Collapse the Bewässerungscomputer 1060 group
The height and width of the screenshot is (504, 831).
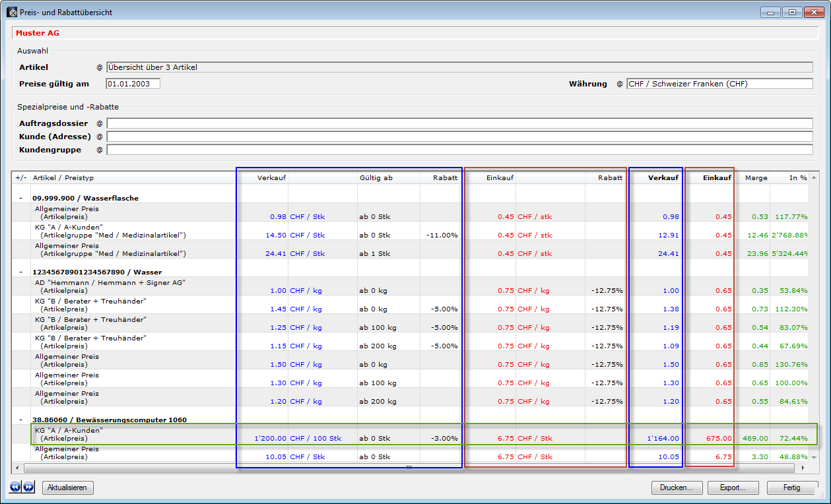pyautogui.click(x=20, y=420)
